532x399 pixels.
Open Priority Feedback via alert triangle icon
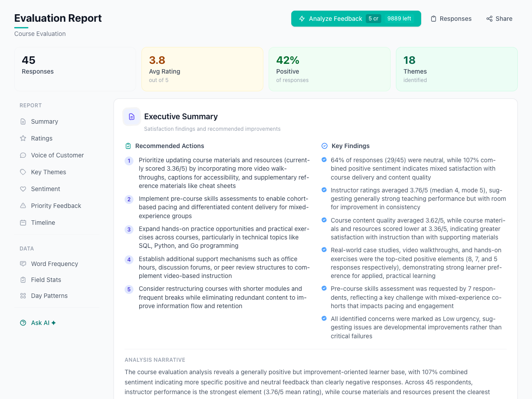(23, 205)
